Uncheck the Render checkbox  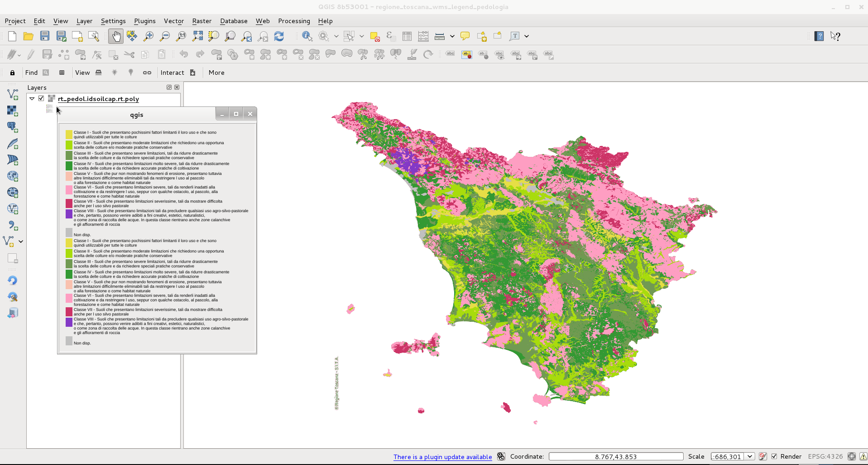pos(774,456)
